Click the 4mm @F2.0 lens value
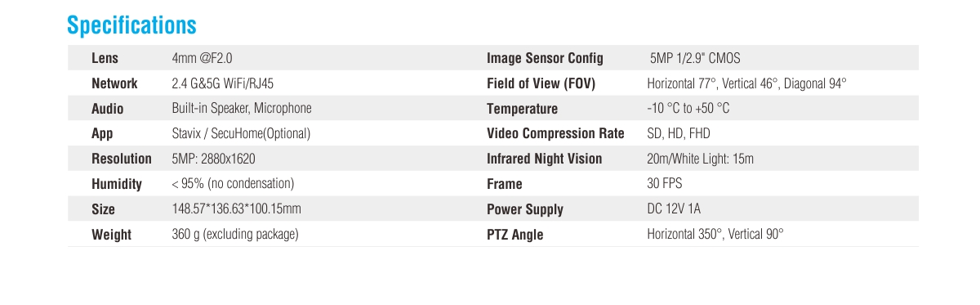This screenshot has width=980, height=305. click(207, 58)
